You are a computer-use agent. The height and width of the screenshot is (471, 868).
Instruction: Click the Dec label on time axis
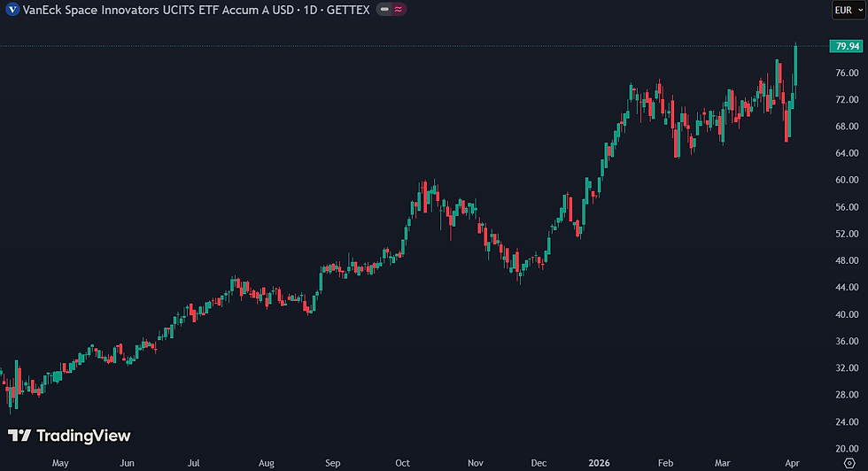pyautogui.click(x=539, y=463)
